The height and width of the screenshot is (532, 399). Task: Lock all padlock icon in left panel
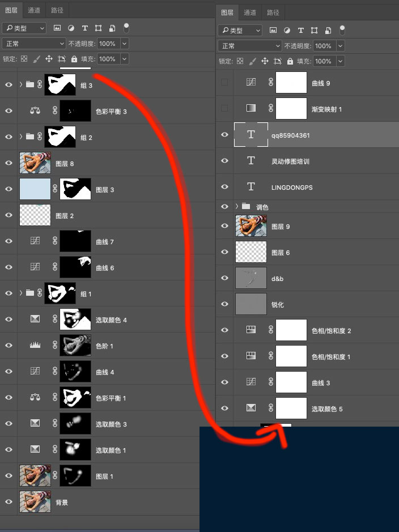[74, 59]
